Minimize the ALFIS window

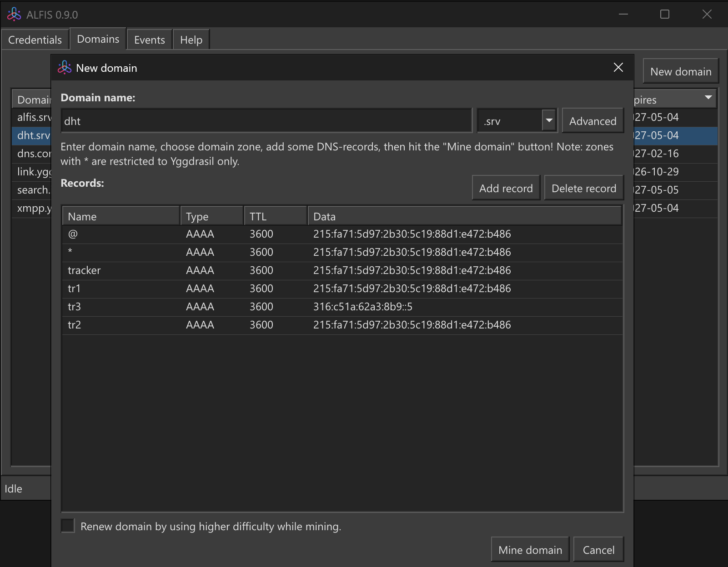[623, 15]
